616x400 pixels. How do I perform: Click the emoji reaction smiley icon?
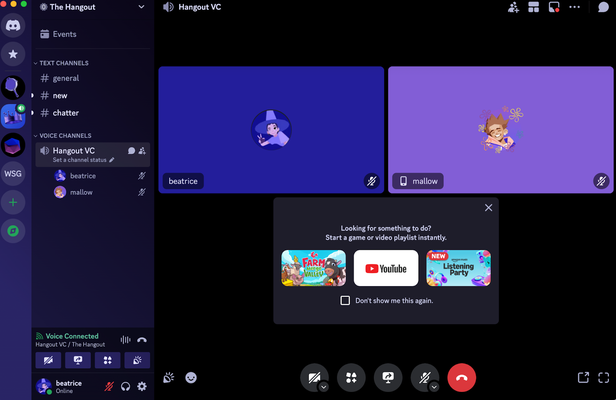[x=191, y=378]
